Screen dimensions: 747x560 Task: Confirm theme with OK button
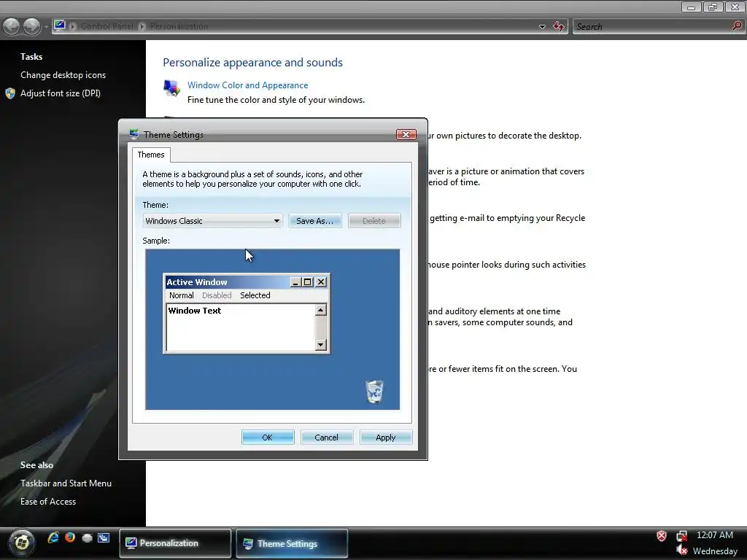268,437
